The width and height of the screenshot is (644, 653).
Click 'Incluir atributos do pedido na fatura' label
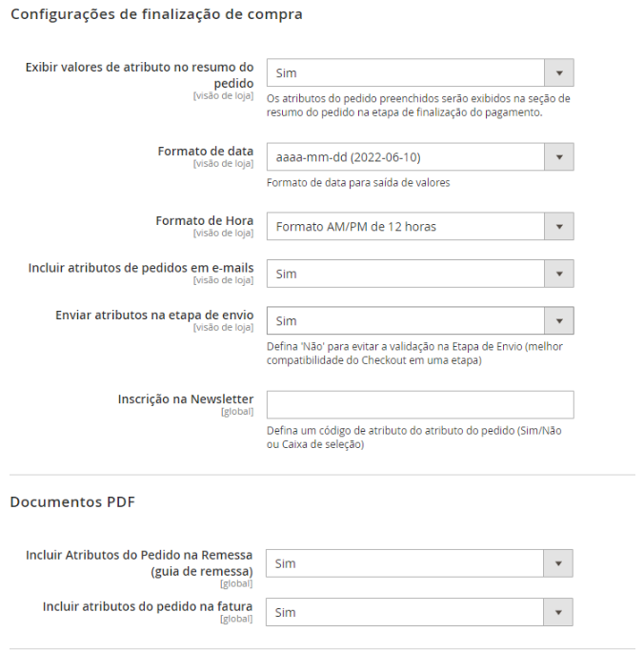148,606
